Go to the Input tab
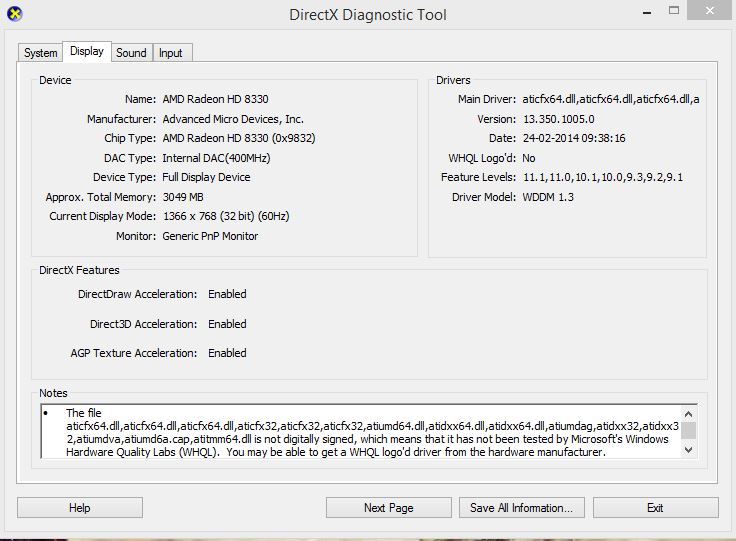This screenshot has height=541, width=736. click(x=171, y=53)
